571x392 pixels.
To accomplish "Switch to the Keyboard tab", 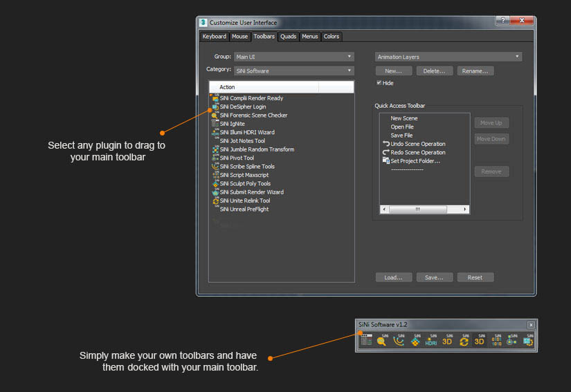I will (x=214, y=37).
